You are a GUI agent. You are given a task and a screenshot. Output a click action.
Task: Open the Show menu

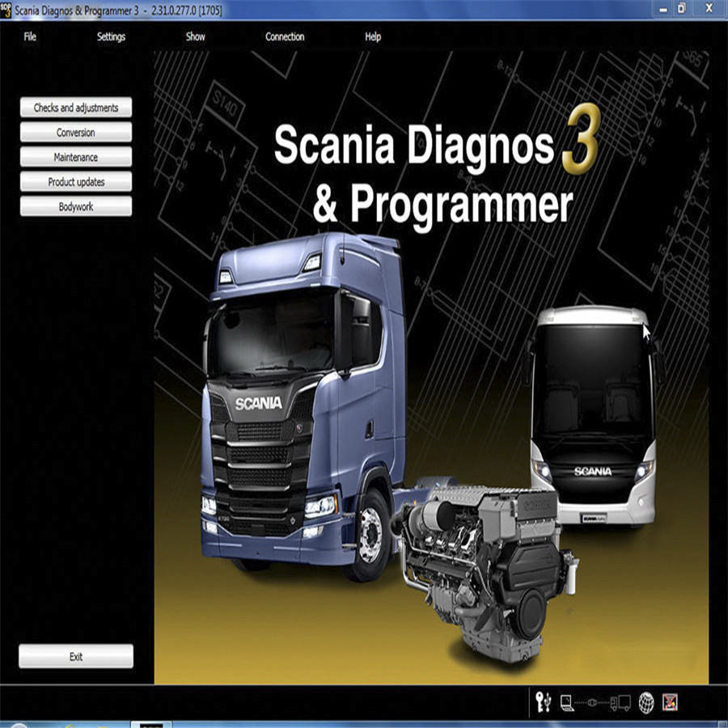[x=196, y=36]
